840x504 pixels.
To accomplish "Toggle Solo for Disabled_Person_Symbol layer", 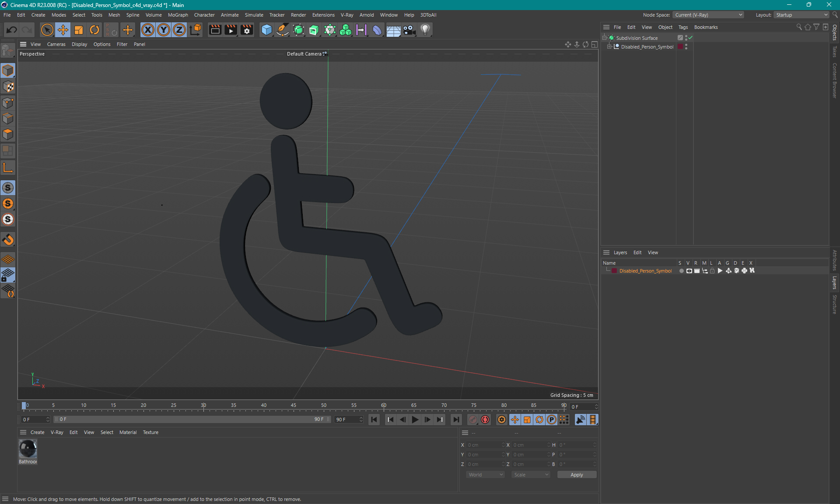I will (681, 271).
